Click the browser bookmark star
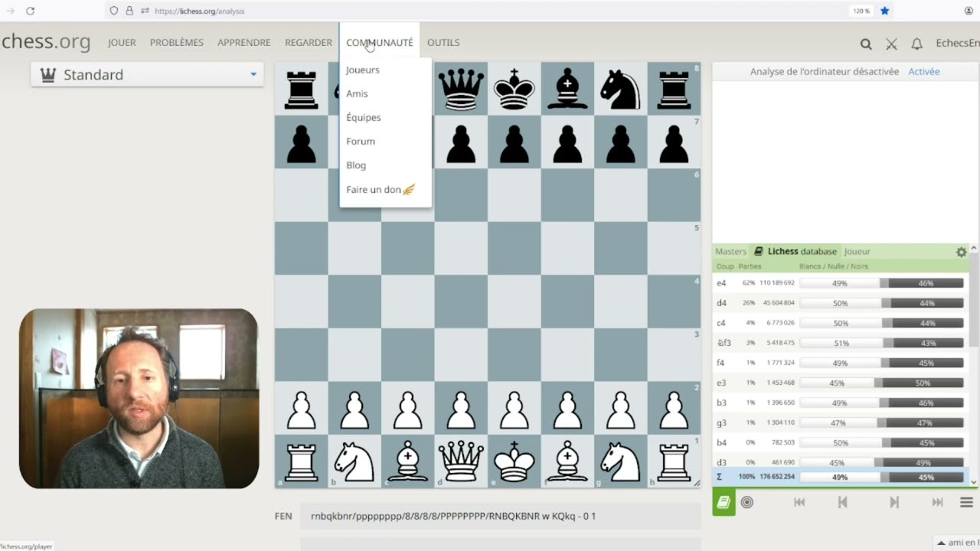This screenshot has width=980, height=551. (884, 11)
